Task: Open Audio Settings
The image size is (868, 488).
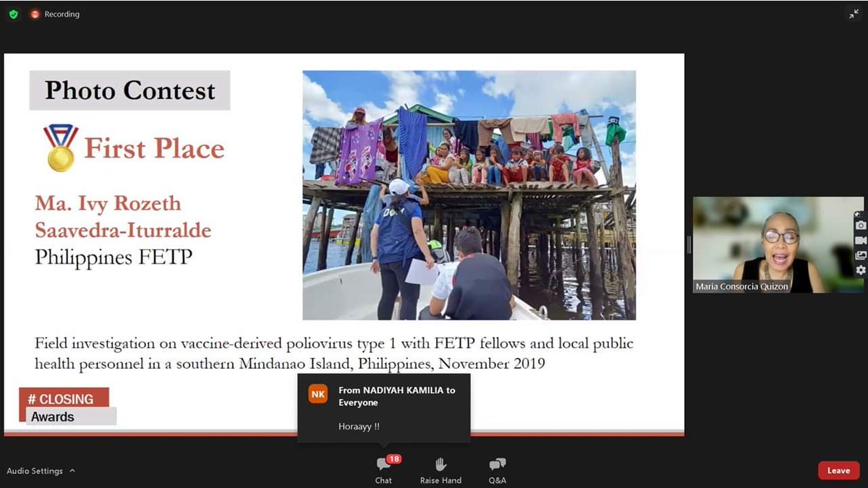Action: [x=35, y=471]
